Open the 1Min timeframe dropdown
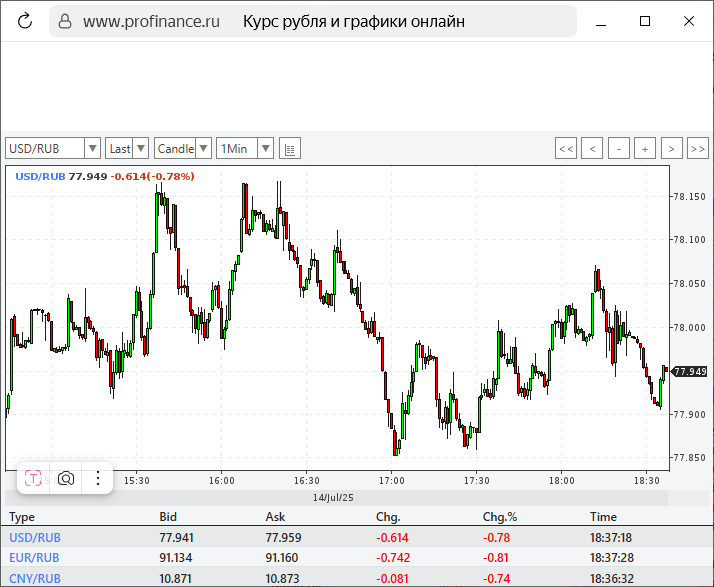 click(245, 148)
